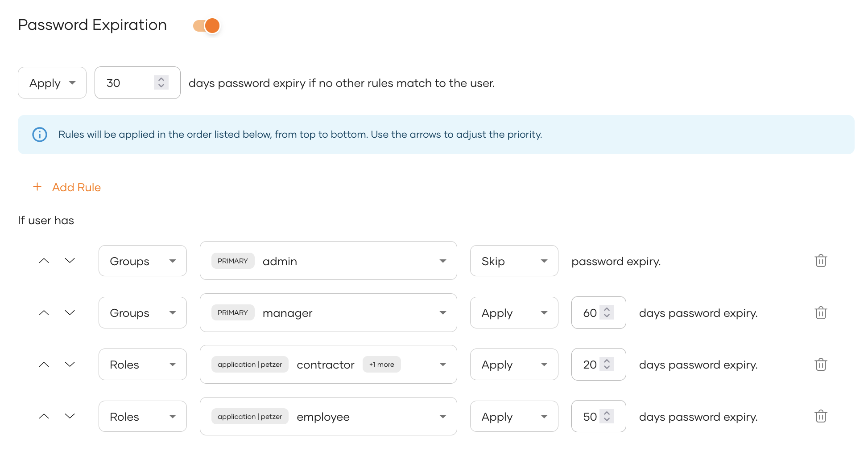
Task: Move the employee rule higher in priority
Action: tap(44, 416)
